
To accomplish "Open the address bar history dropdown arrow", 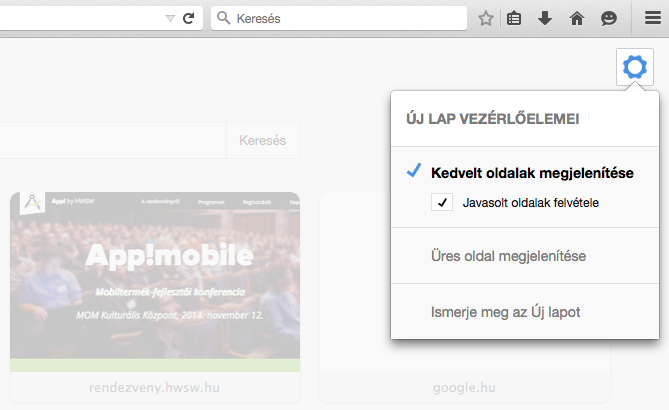I will click(169, 18).
